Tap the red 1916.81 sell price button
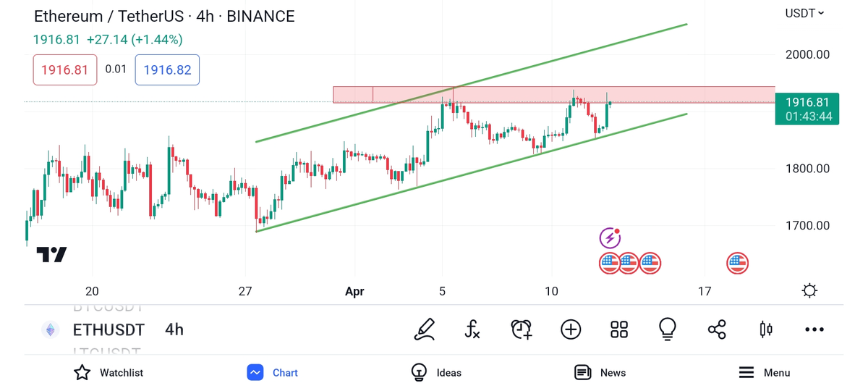The height and width of the screenshot is (391, 868). click(65, 70)
